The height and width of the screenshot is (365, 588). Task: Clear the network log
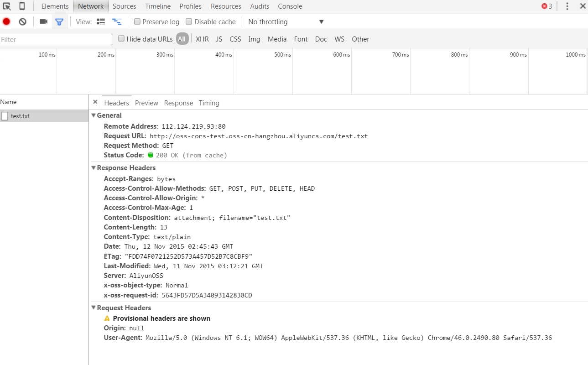pos(22,21)
